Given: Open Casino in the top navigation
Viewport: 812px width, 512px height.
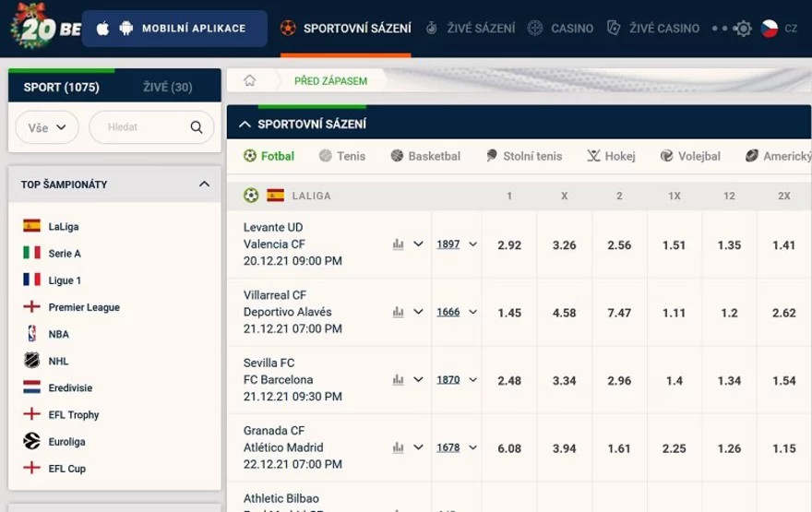Looking at the screenshot, I should click(x=560, y=29).
